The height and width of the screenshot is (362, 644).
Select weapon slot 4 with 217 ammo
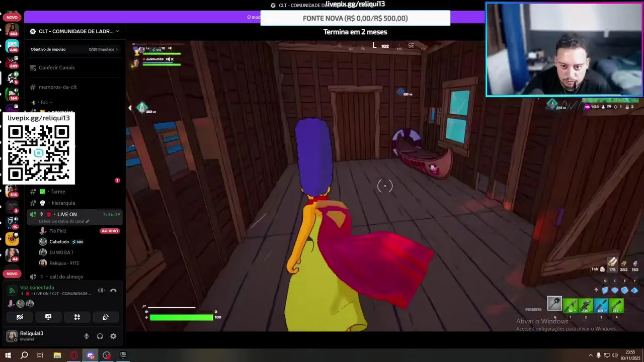coord(617,305)
